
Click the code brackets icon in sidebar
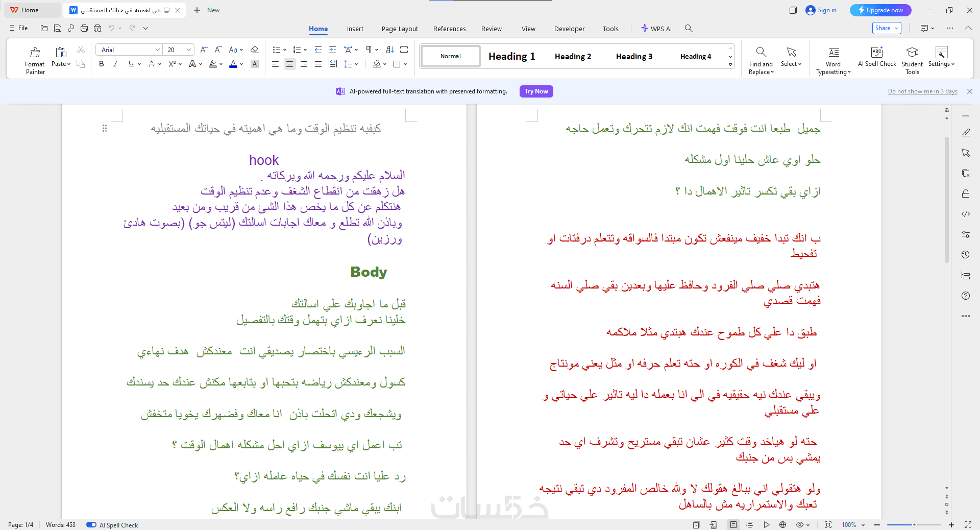point(966,214)
